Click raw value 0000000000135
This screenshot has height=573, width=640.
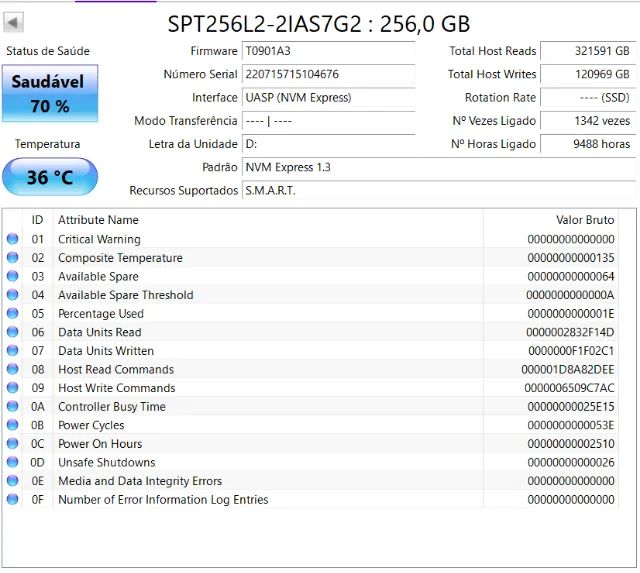pos(571,258)
